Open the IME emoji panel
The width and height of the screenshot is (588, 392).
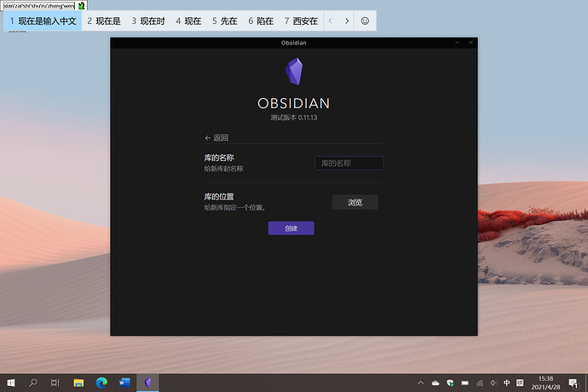point(365,21)
